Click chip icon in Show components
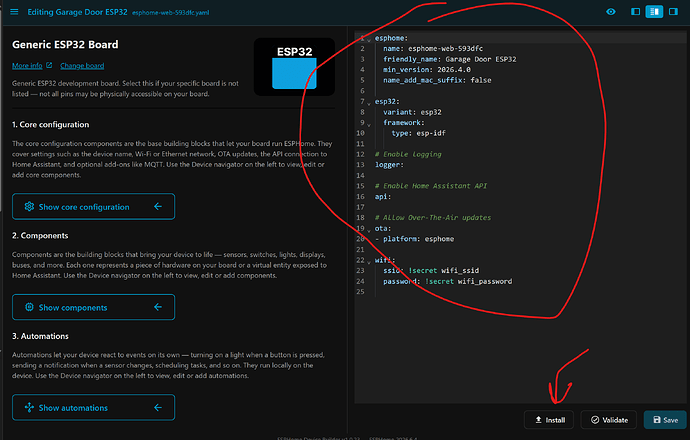The height and width of the screenshot is (440, 690). click(29, 307)
